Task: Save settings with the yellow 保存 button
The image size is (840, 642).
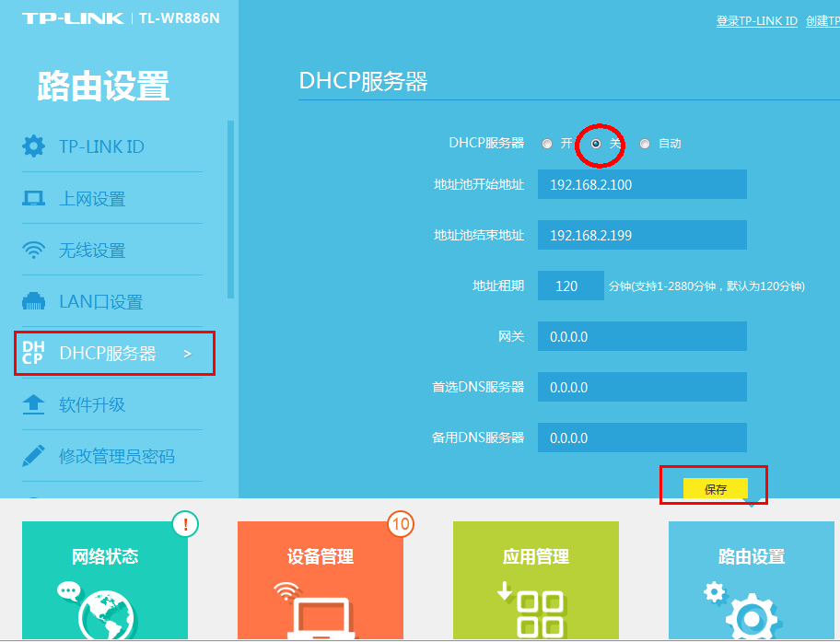Action: [x=715, y=489]
